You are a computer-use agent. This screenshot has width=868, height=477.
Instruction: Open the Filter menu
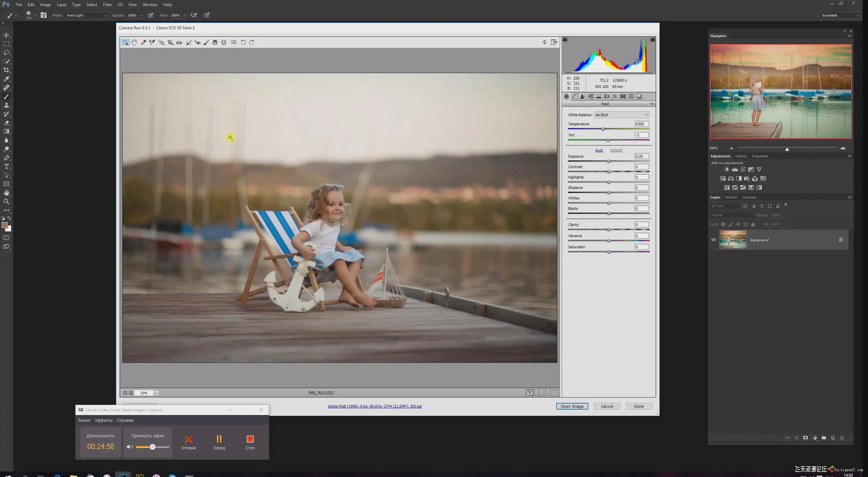[x=107, y=5]
